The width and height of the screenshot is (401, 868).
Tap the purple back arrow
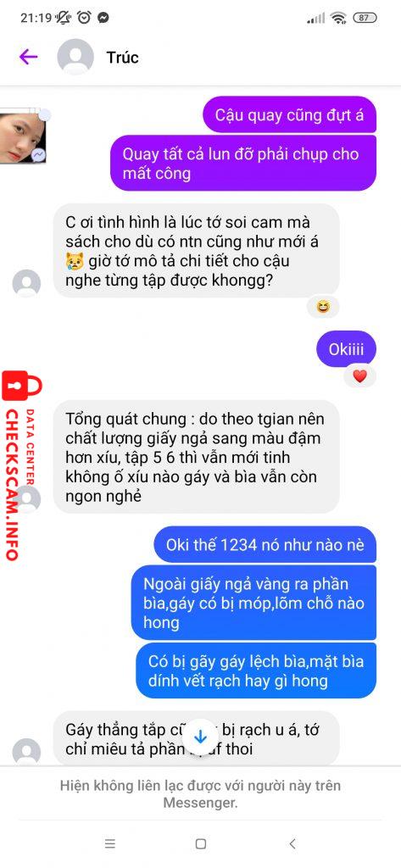pyautogui.click(x=28, y=57)
